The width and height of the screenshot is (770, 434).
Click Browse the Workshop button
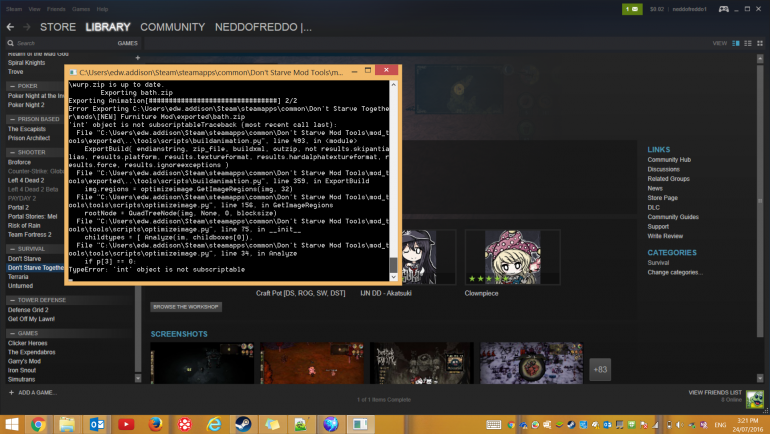click(186, 307)
